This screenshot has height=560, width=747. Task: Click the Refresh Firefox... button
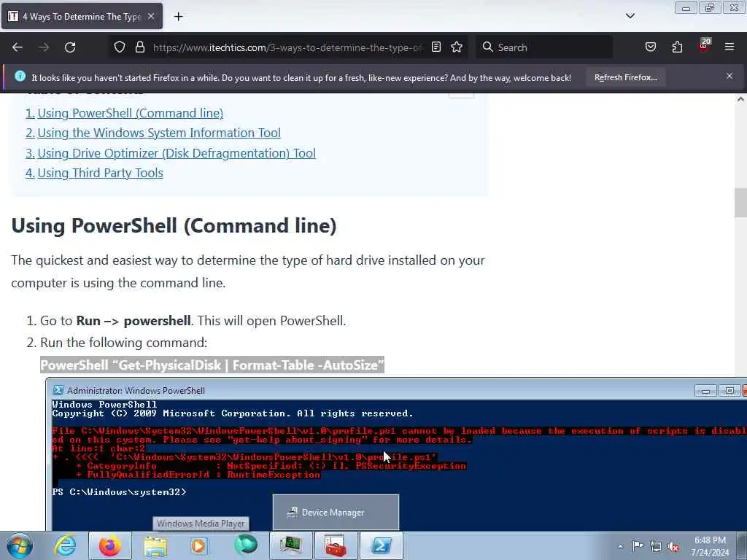coord(625,77)
